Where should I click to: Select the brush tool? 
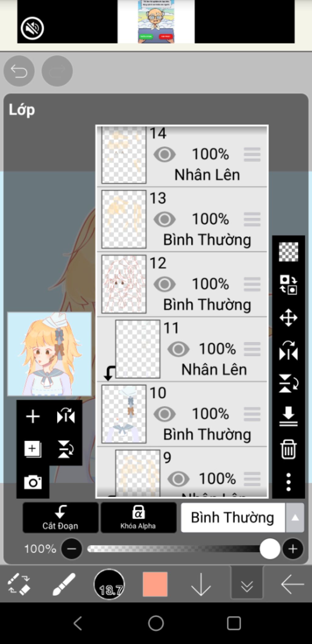(x=64, y=584)
